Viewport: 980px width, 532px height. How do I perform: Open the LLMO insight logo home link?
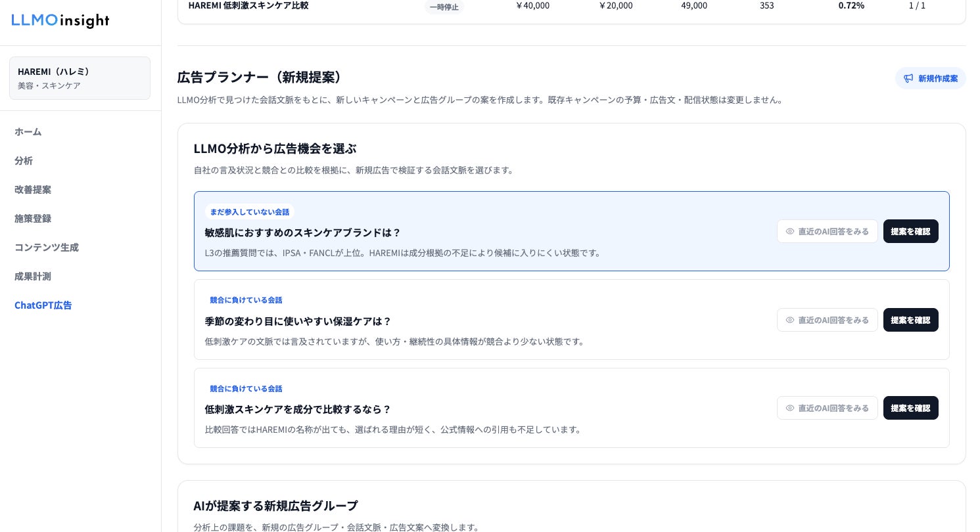tap(60, 21)
